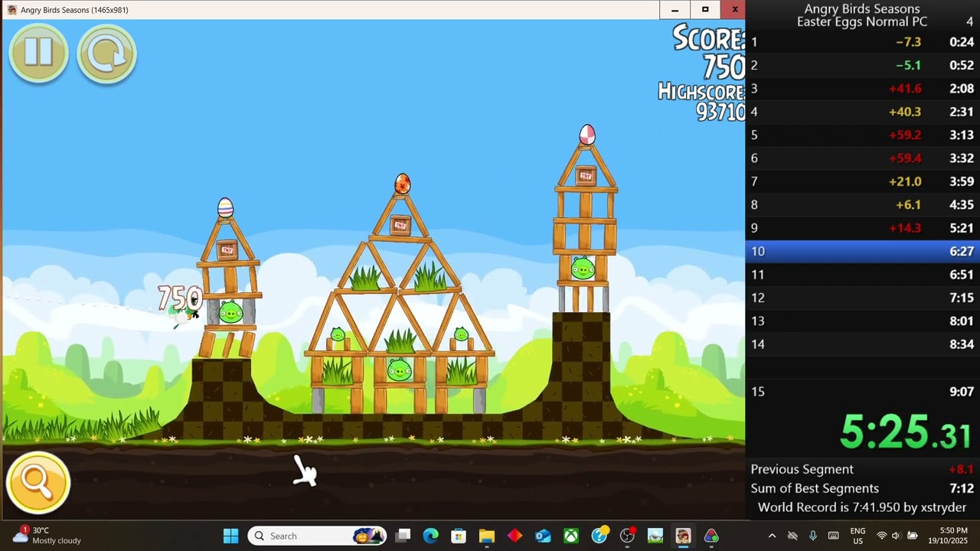Click the ENG US language indicator
This screenshot has height=551, width=980.
tap(858, 536)
